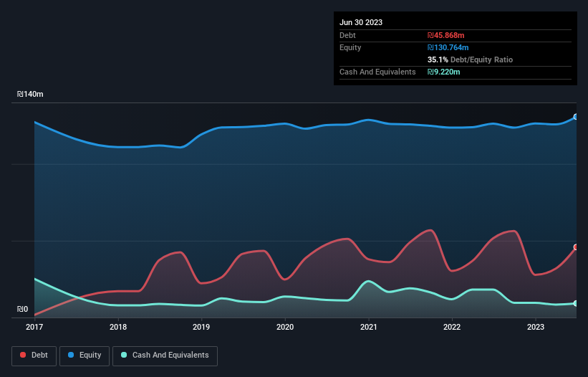Click the ₪9.220m cash value
This screenshot has height=377, width=588.
click(x=443, y=72)
